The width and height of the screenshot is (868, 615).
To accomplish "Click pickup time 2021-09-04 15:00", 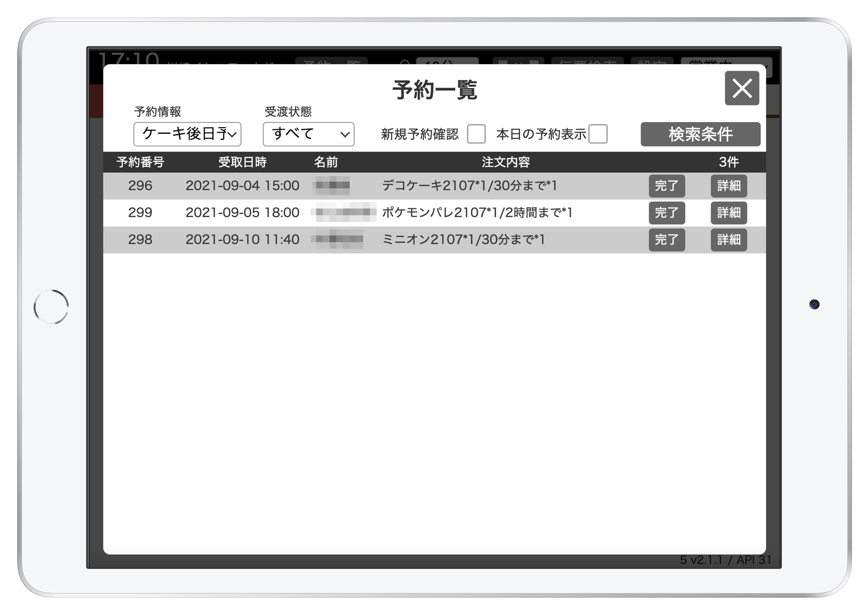I will tap(242, 185).
